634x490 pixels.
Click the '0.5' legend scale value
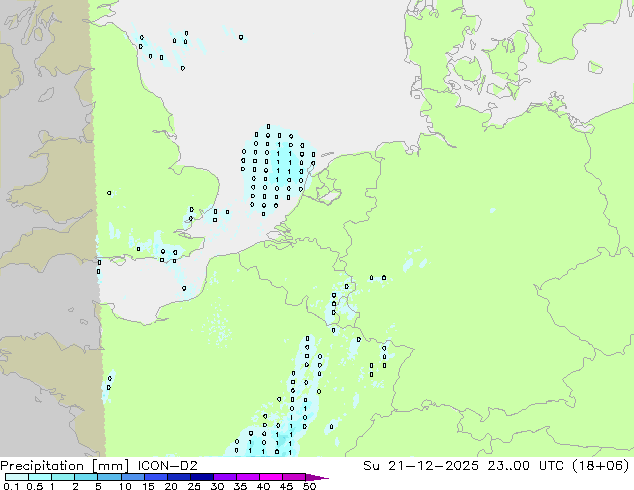(35, 486)
